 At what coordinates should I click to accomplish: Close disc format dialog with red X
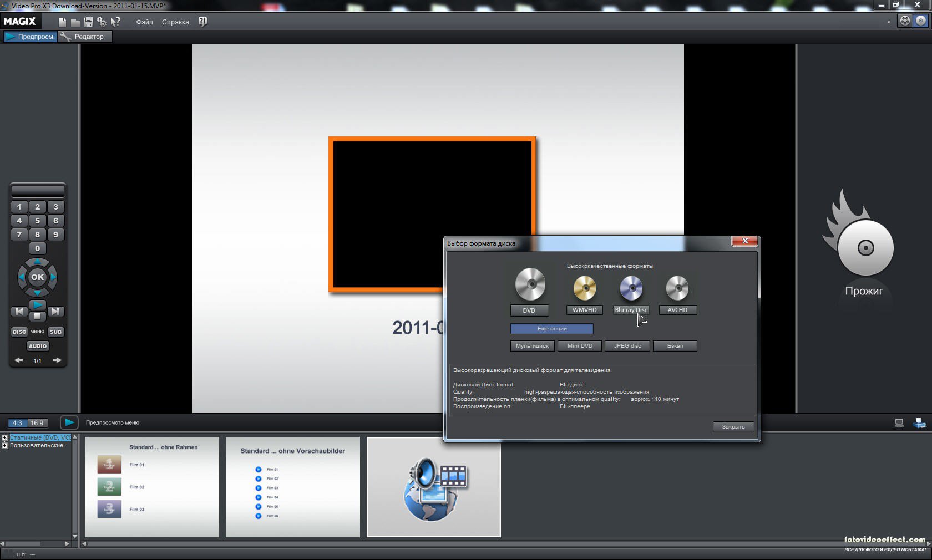(x=745, y=241)
